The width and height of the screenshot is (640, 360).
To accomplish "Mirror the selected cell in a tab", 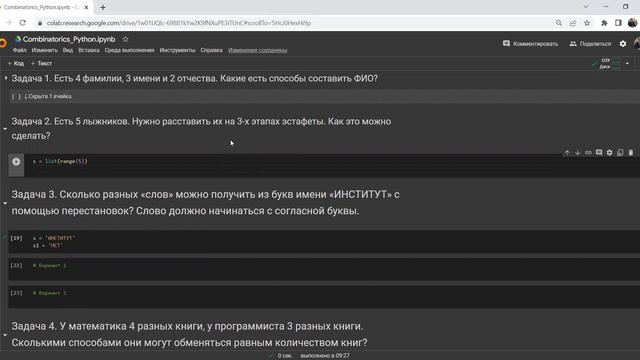I will click(x=620, y=153).
